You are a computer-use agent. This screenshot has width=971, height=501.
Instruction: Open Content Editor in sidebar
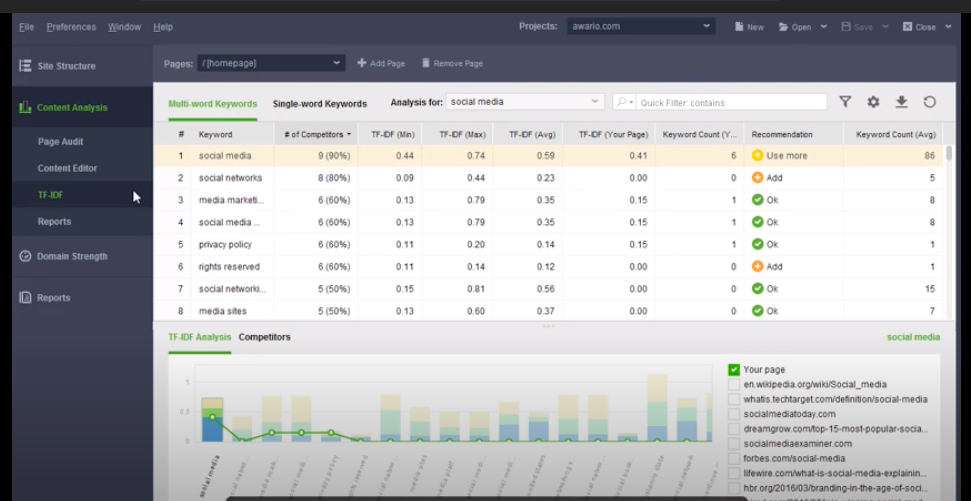pyautogui.click(x=67, y=168)
